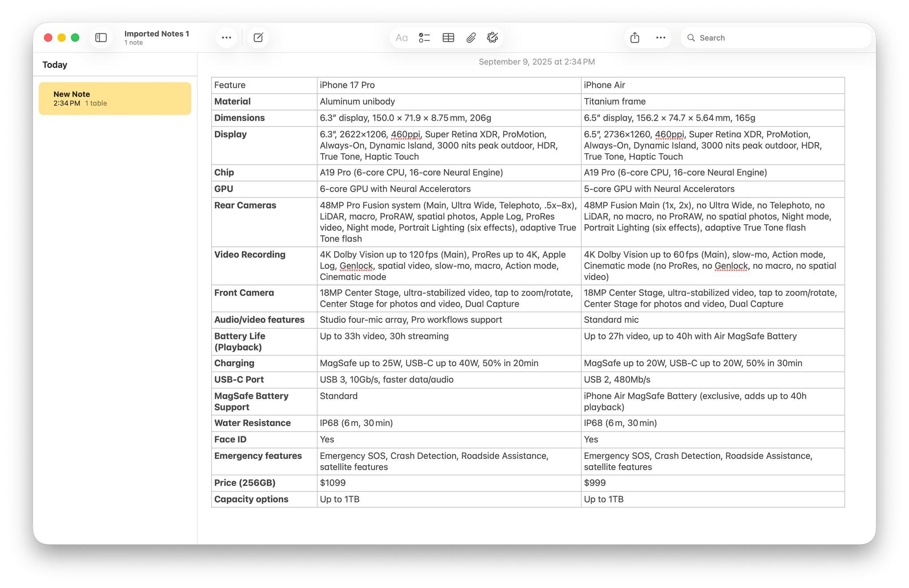The height and width of the screenshot is (588, 909).
Task: Click the Standard mic cell
Action: click(713, 320)
